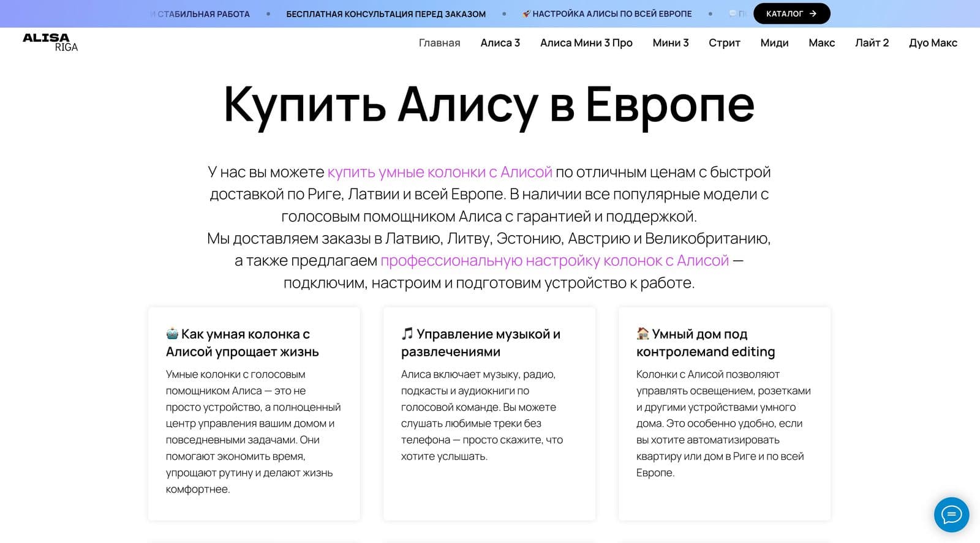Viewport: 980px width, 543px height.
Task: Follow link 'купить умные колонки с Алисой'
Action: [x=440, y=172]
